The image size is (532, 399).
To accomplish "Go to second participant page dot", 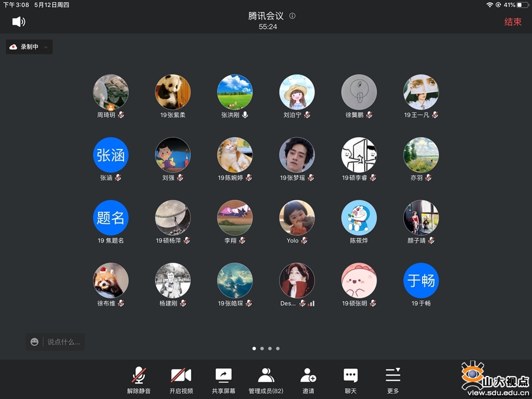I will (262, 349).
